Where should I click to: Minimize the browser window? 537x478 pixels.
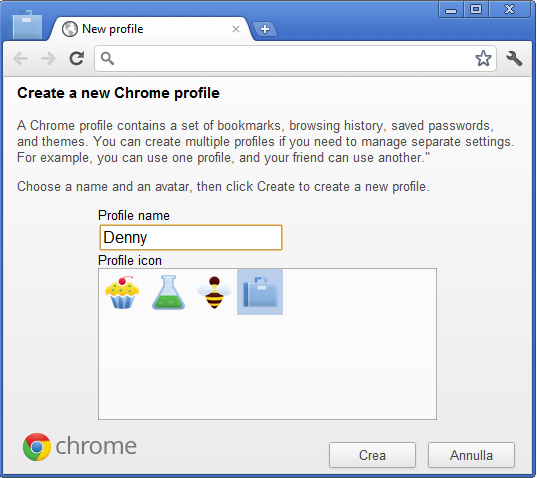451,10
